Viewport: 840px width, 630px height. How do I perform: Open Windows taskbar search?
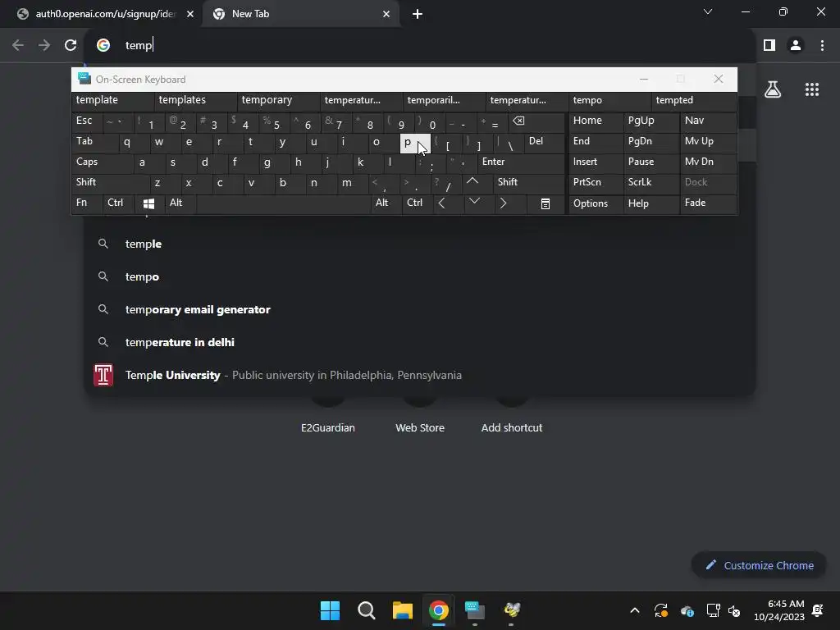[367, 610]
